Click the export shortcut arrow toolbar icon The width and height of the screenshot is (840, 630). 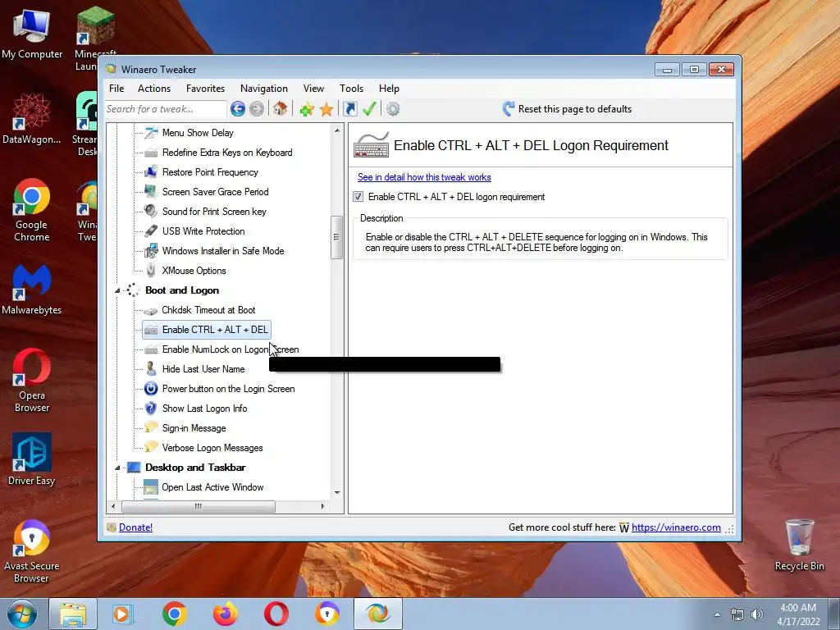click(349, 109)
